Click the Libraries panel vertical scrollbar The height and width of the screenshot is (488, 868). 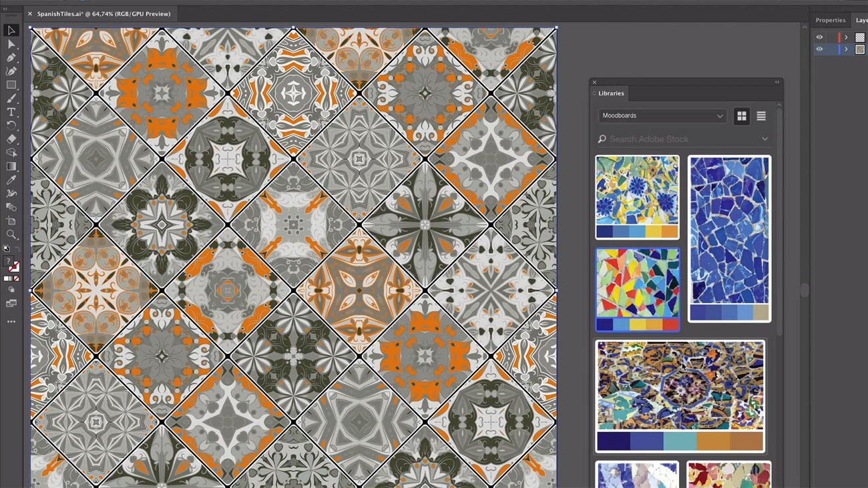pos(779,224)
